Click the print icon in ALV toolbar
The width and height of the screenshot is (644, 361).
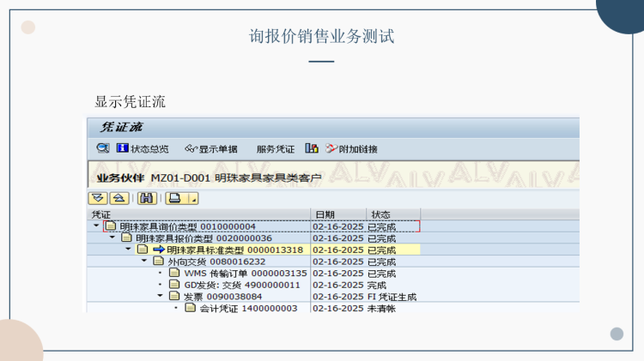(176, 199)
